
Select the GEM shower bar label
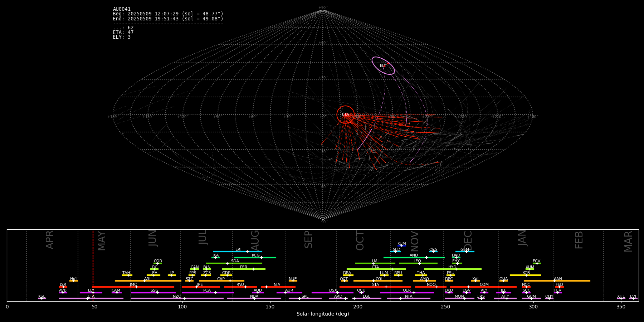point(465,250)
